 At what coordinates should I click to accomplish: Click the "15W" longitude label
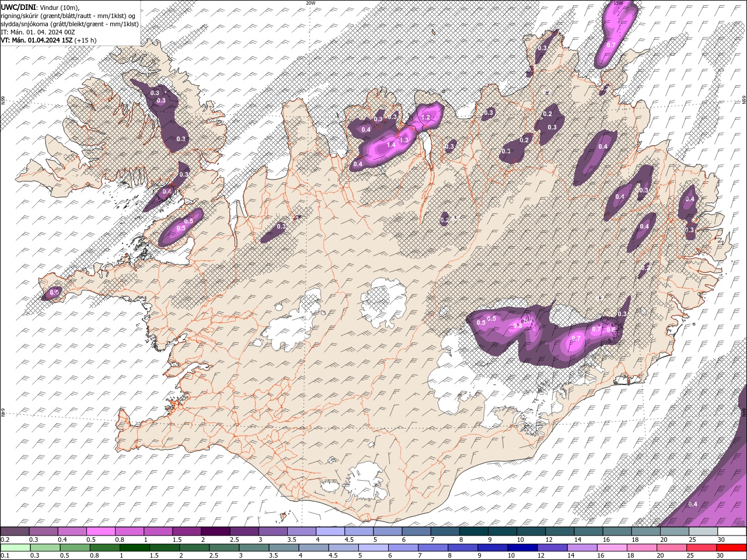click(x=619, y=3)
